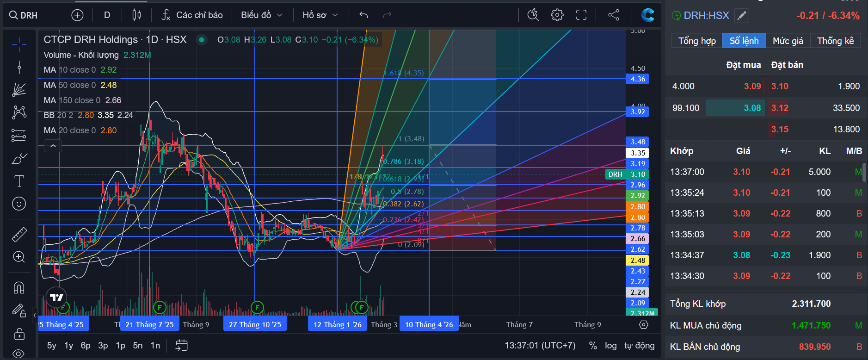
Task: Switch to the Tổng hợp tab
Action: pyautogui.click(x=697, y=41)
